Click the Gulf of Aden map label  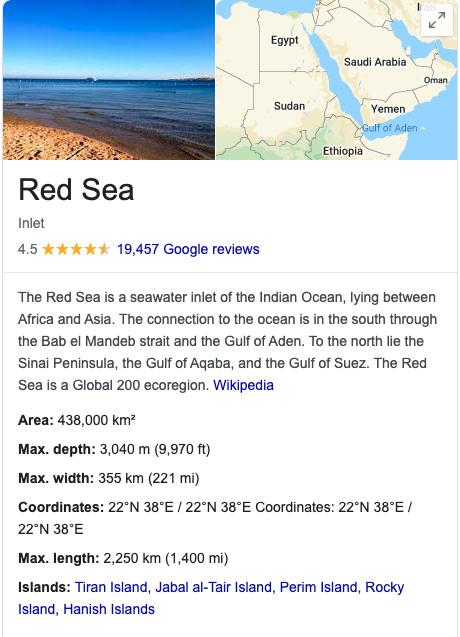390,128
